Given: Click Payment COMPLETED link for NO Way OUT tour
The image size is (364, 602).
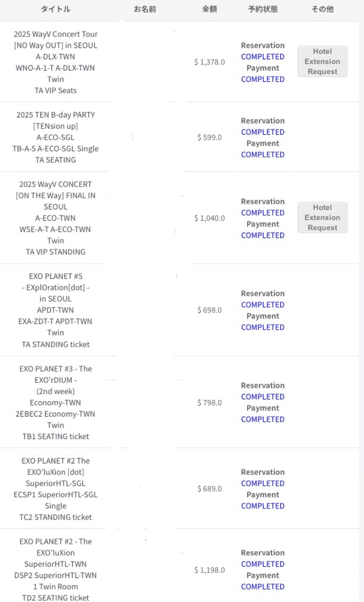Looking at the screenshot, I should pos(262,79).
